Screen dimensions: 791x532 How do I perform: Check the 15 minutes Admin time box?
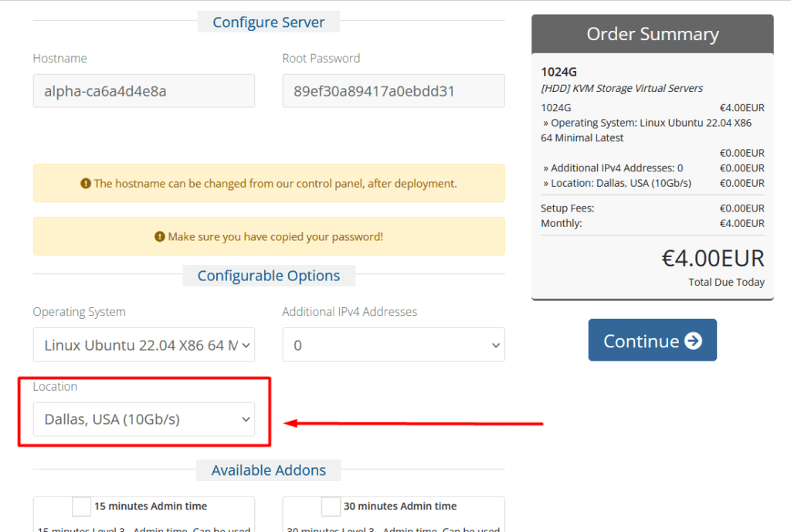[81, 507]
